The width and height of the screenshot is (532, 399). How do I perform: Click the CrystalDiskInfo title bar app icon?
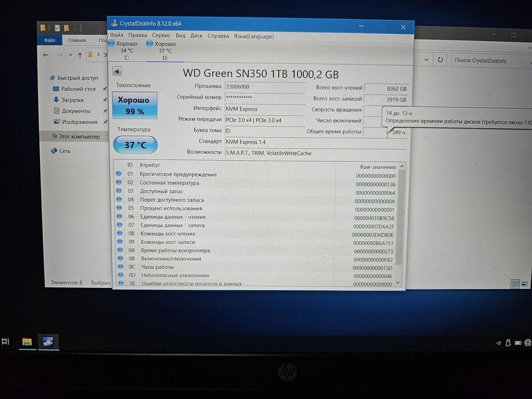[115, 23]
